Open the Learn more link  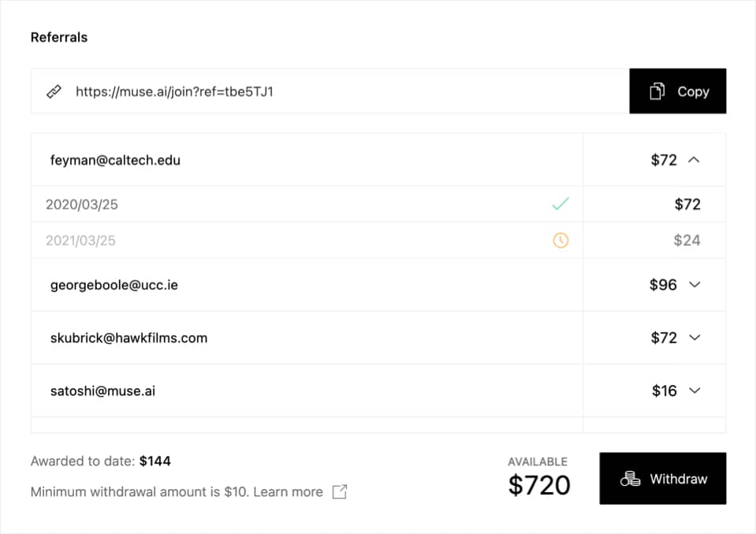[288, 491]
